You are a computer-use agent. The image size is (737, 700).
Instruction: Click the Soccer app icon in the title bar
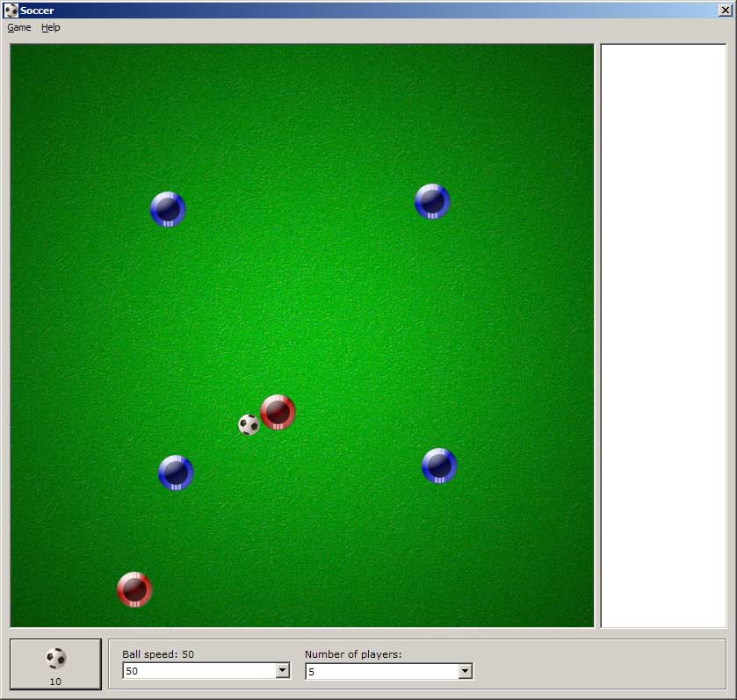pos(11,11)
